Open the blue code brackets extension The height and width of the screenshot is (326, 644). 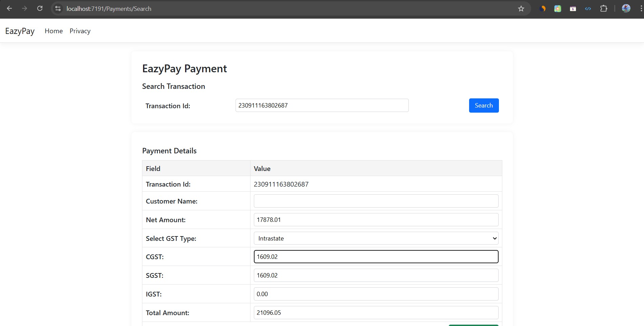[x=588, y=8]
